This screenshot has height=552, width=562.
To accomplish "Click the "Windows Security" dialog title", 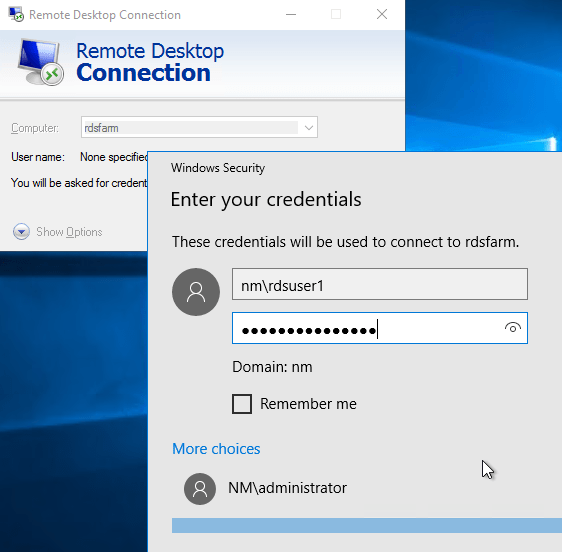I will point(218,168).
